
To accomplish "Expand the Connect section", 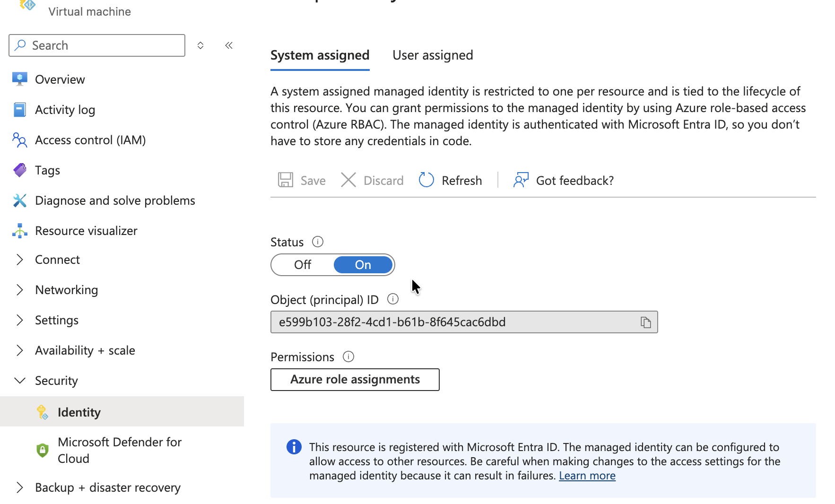I will pos(57,259).
